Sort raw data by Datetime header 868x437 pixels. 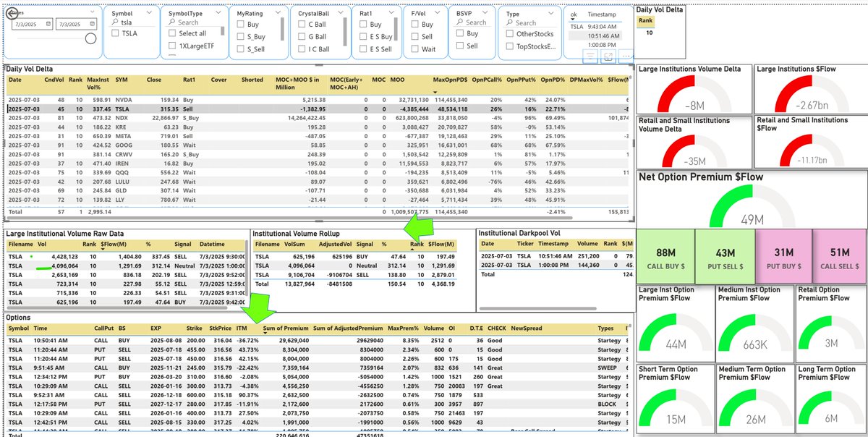pos(213,245)
